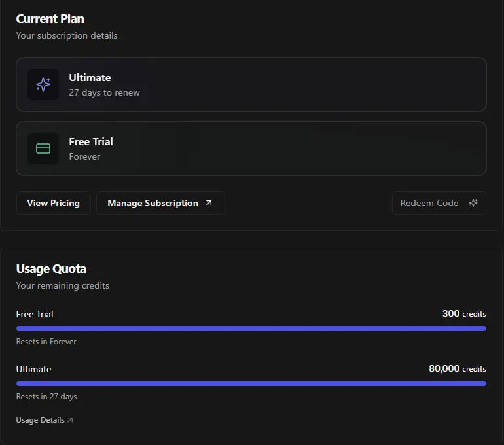Open Manage Subscription
This screenshot has height=445, width=504.
point(160,203)
